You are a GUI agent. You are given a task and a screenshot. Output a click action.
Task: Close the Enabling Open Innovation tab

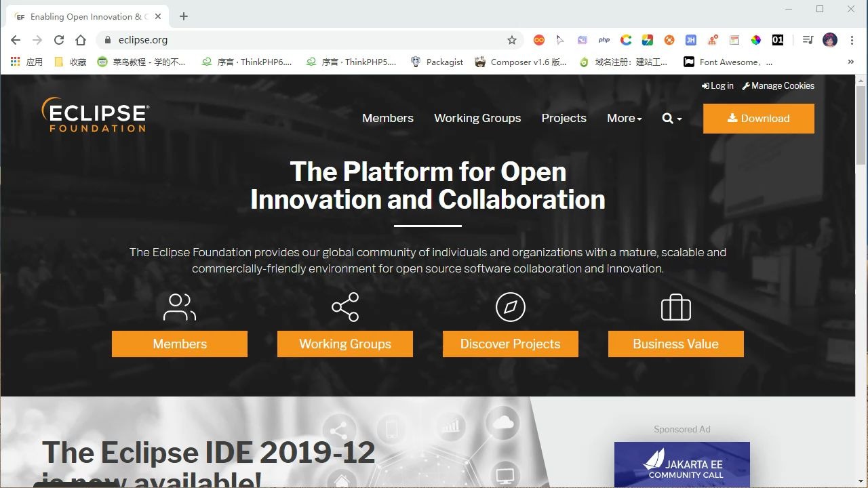(x=158, y=16)
